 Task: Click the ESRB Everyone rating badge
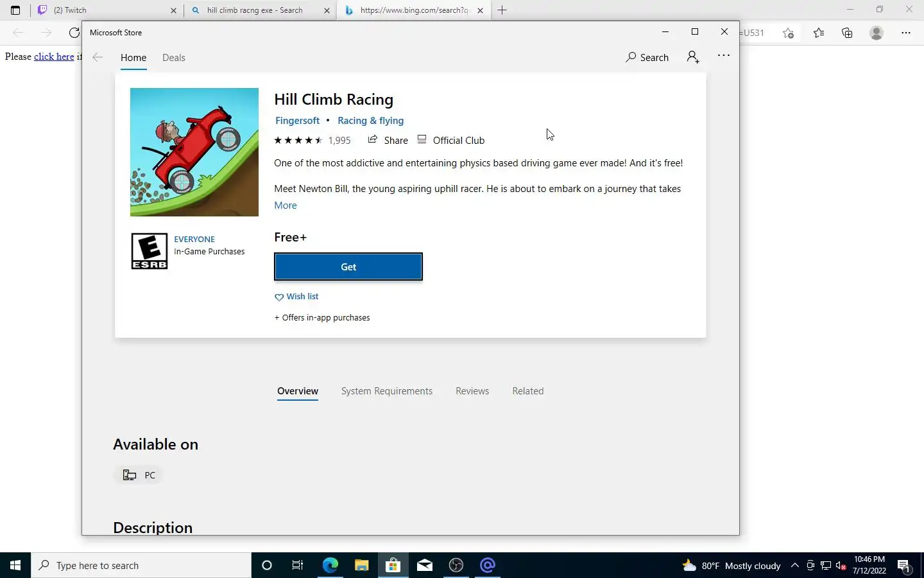click(150, 251)
